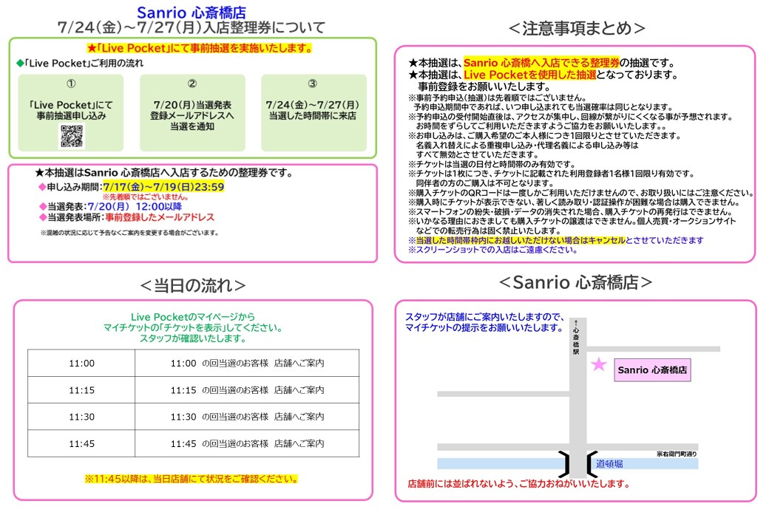Click the '7/24(金)〜7/27(月)入店整理券について' heading

click(x=192, y=27)
